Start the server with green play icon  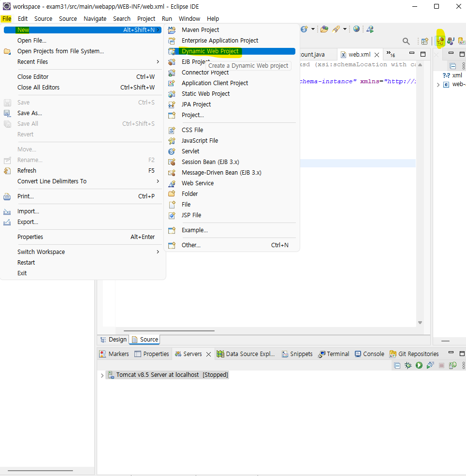[419, 365]
